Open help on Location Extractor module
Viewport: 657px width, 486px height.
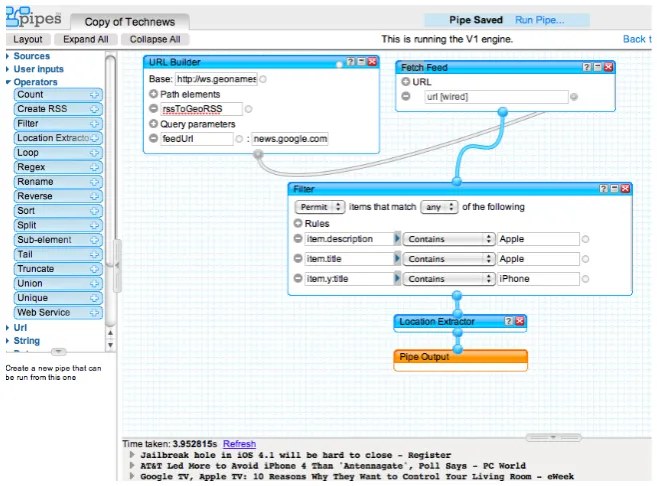pyautogui.click(x=508, y=321)
